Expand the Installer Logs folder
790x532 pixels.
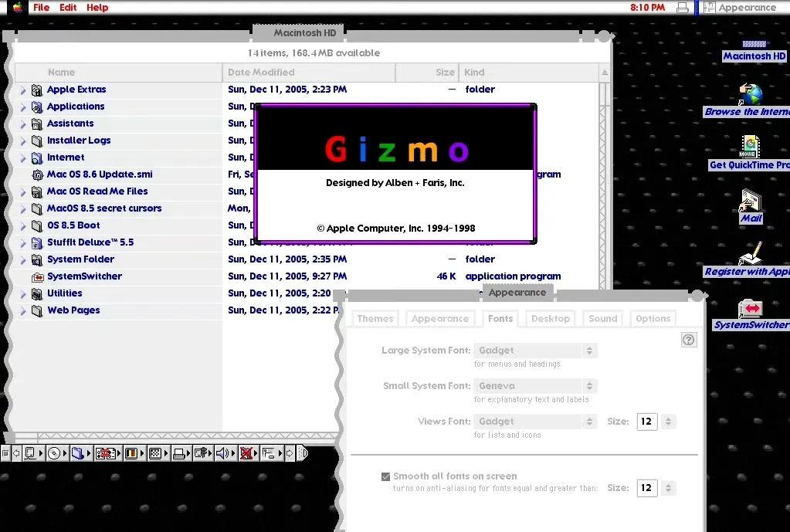[x=23, y=141]
